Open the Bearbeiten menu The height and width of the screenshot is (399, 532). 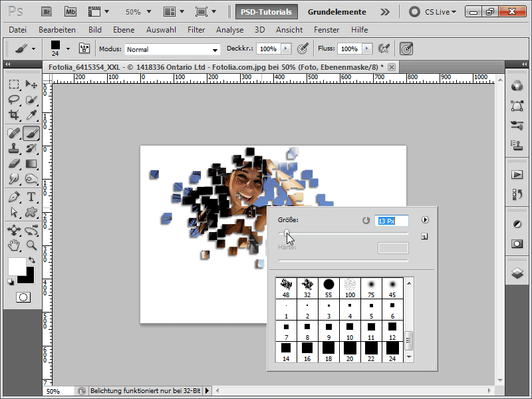pos(57,30)
